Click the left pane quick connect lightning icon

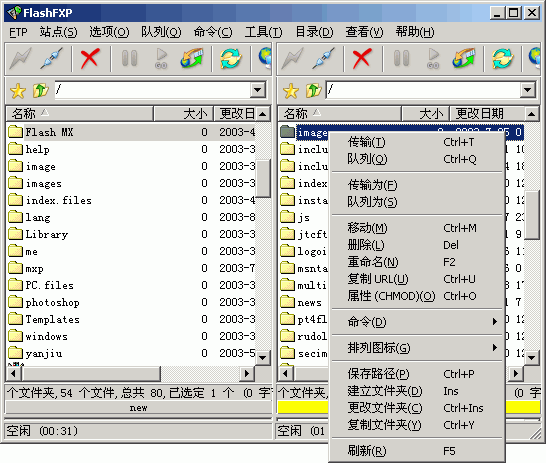pos(21,58)
